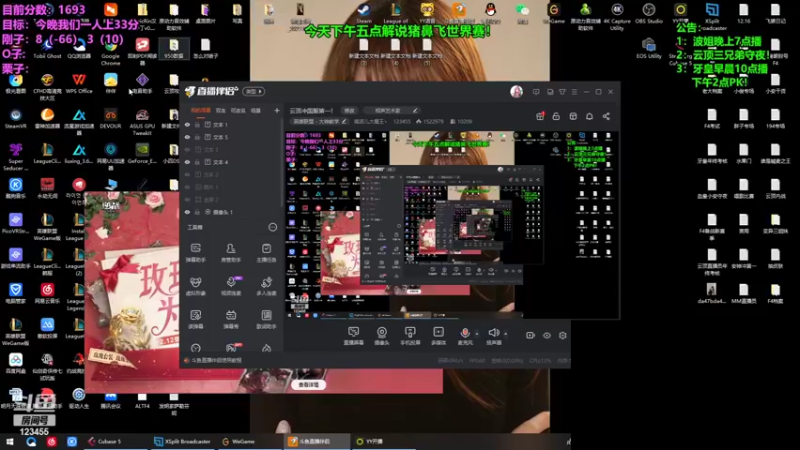Click the padlock icon in top-right toolbar
Viewport: 800px width, 450px height.
click(556, 116)
